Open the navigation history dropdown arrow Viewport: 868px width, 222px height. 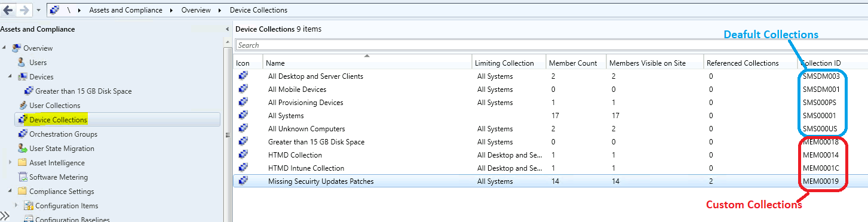(x=38, y=10)
